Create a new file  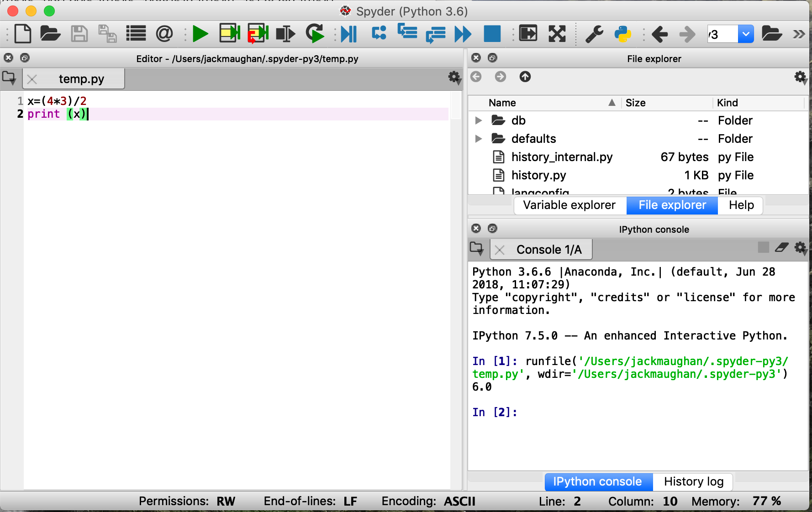point(23,33)
